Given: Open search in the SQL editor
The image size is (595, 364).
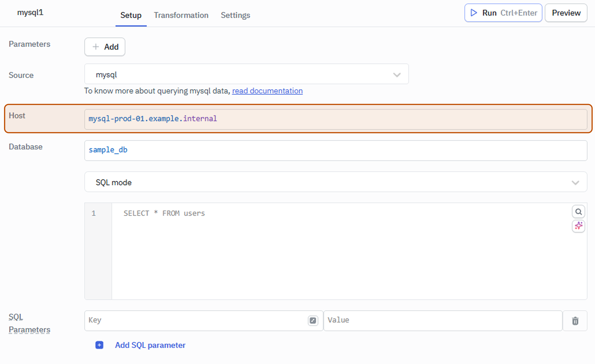Looking at the screenshot, I should click(x=579, y=212).
